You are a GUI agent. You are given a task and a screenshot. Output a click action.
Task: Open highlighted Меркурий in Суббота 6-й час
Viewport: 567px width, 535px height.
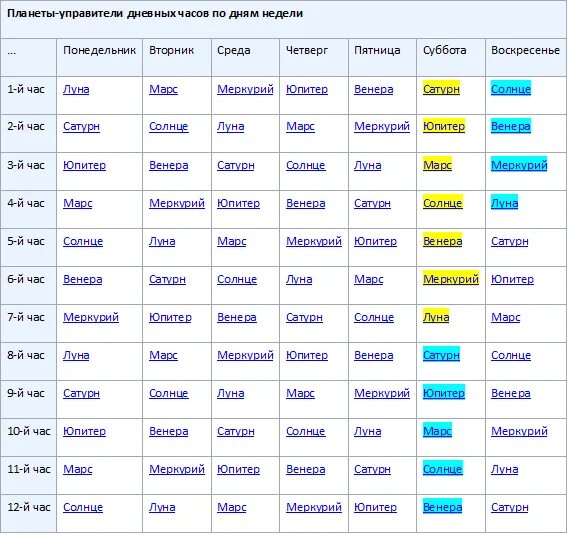451,279
